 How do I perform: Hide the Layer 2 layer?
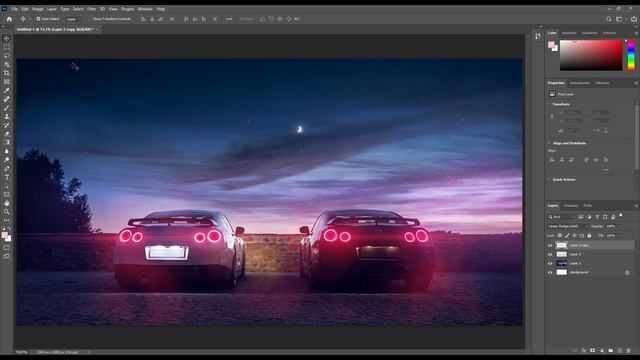(550, 254)
